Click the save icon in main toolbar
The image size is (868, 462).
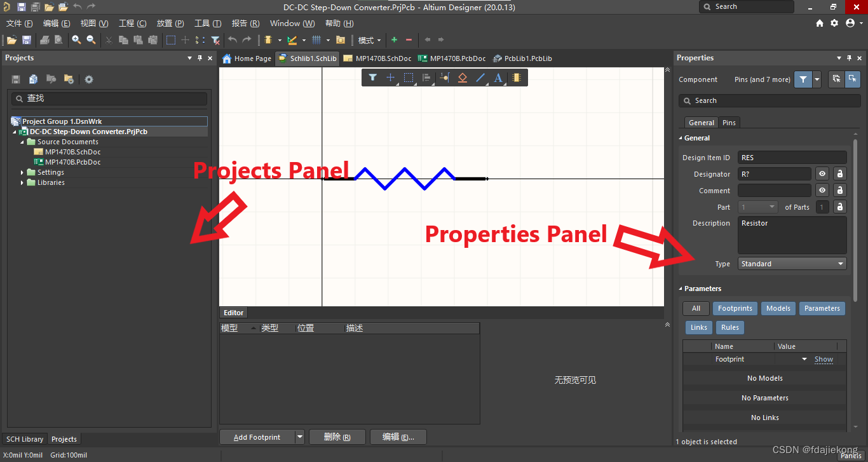coord(27,40)
